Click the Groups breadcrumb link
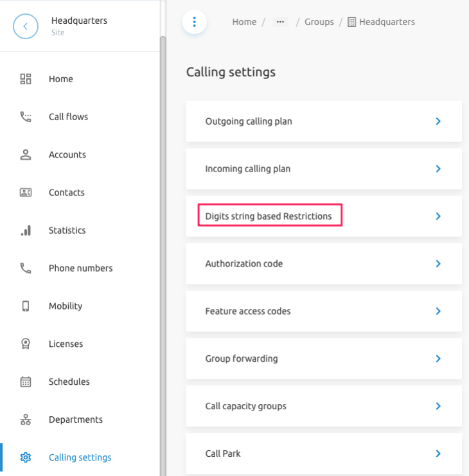Viewport: 469px width, 476px height. tap(319, 22)
